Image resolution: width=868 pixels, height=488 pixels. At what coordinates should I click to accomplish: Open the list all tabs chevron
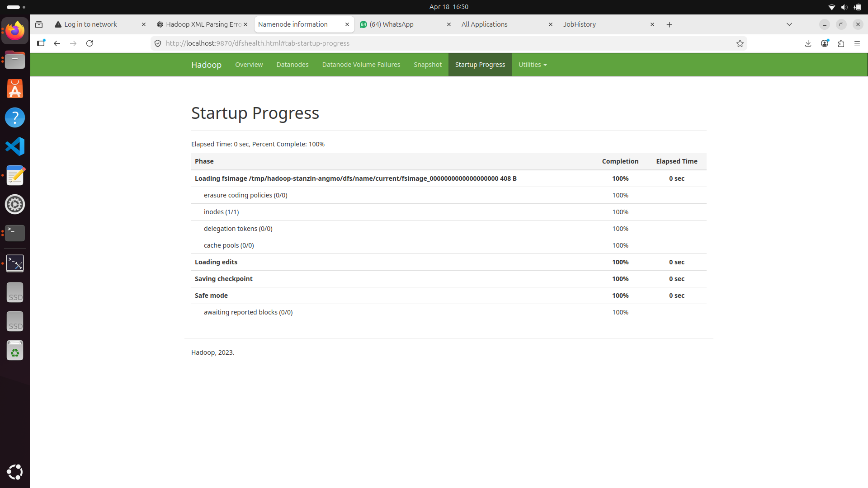(x=789, y=24)
